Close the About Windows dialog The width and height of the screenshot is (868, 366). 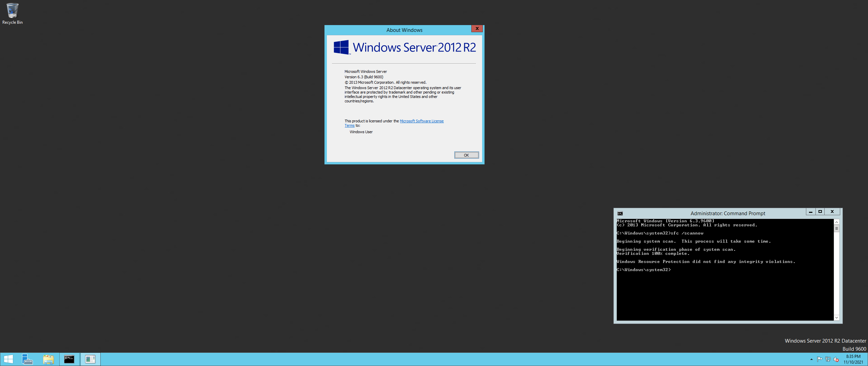tap(477, 29)
